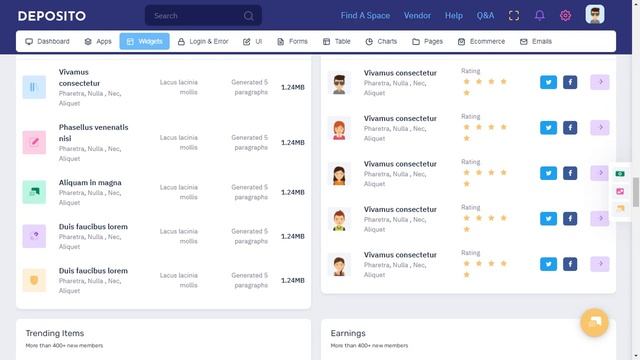Select the Widgets menu item
The height and width of the screenshot is (360, 640).
point(144,41)
